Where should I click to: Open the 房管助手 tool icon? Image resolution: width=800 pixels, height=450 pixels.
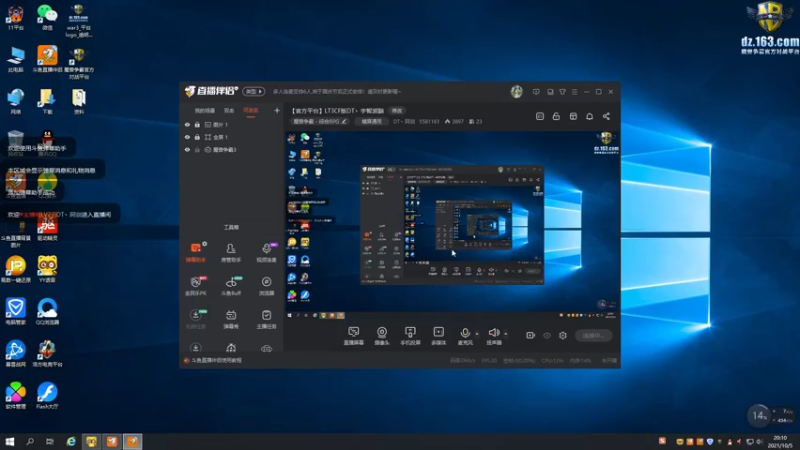point(231,252)
